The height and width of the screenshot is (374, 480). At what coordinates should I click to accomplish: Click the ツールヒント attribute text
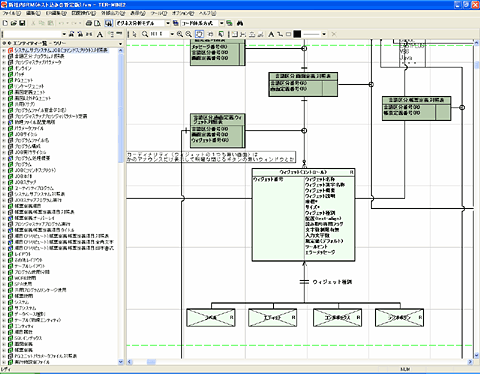(316, 247)
